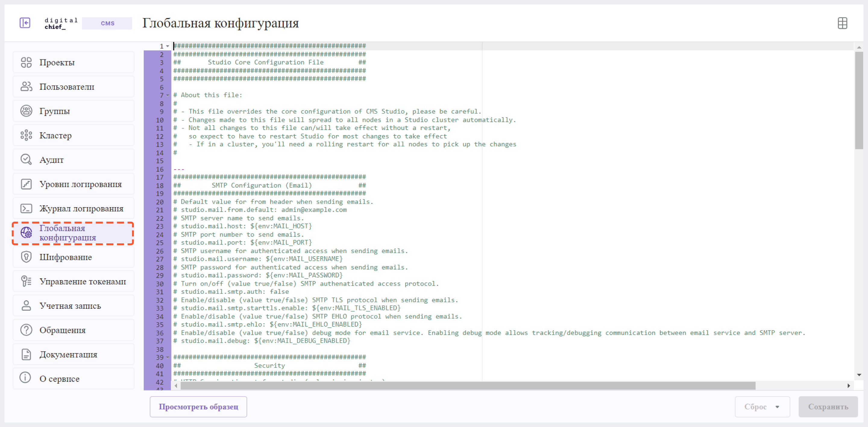Open the apps grid icon at top right
The height and width of the screenshot is (427, 868).
(842, 23)
